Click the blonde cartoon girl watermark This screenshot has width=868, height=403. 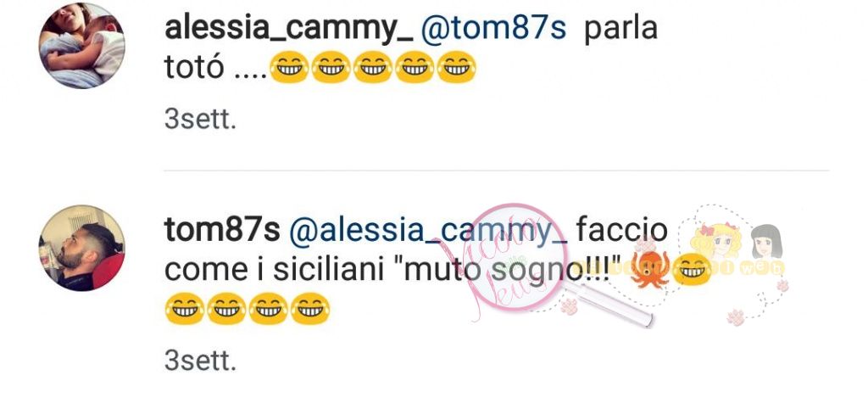pos(718,242)
